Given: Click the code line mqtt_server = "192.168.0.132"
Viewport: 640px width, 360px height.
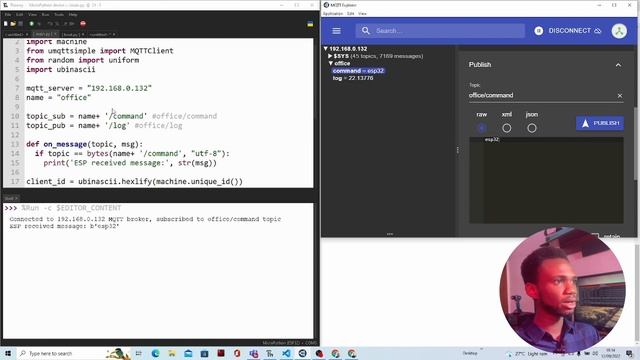Looking at the screenshot, I should [x=89, y=88].
